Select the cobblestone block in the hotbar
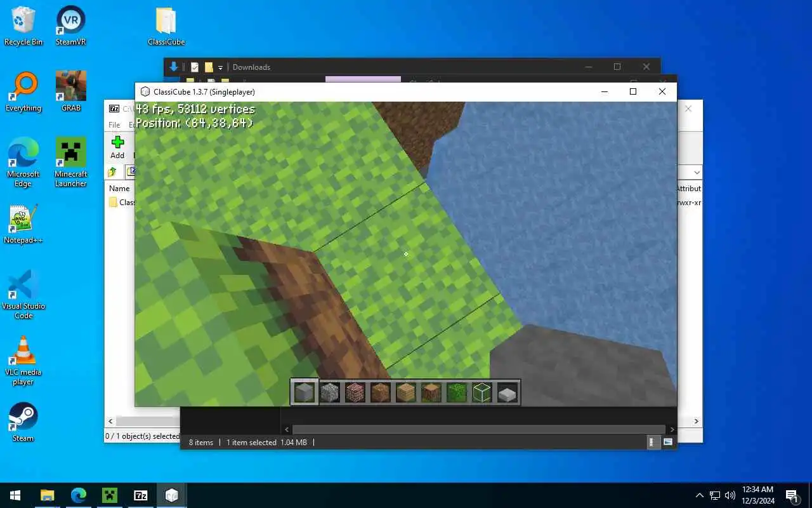 330,392
